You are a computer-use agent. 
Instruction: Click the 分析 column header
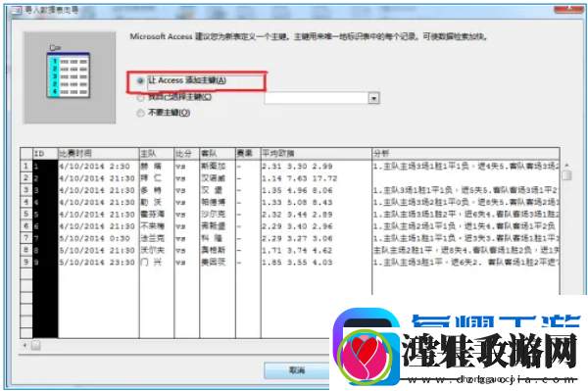[465, 153]
